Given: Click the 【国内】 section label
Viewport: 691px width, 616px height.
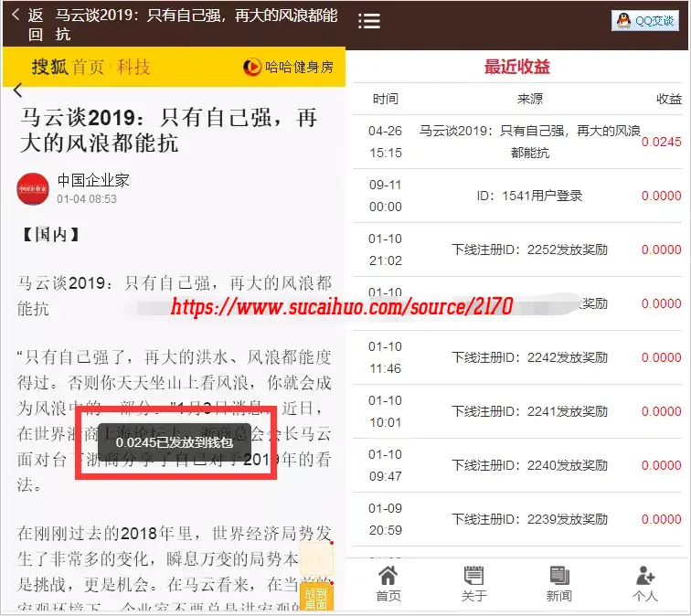Looking at the screenshot, I should [50, 234].
